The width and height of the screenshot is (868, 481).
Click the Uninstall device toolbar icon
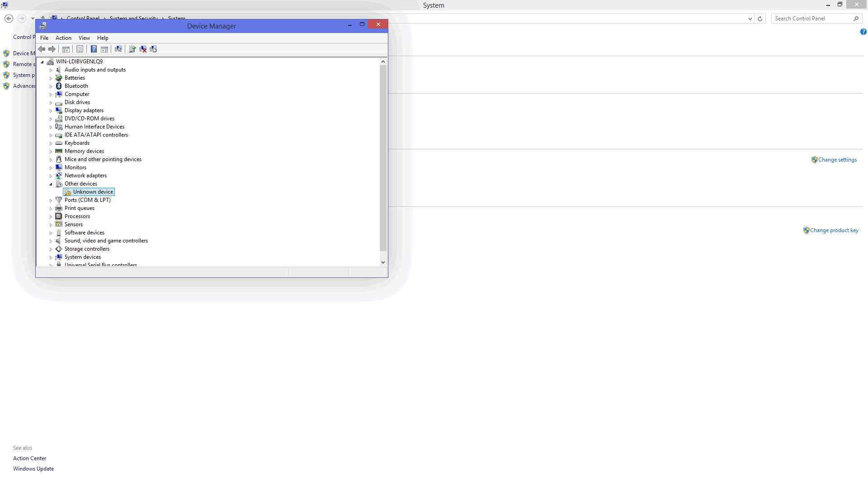click(x=143, y=49)
